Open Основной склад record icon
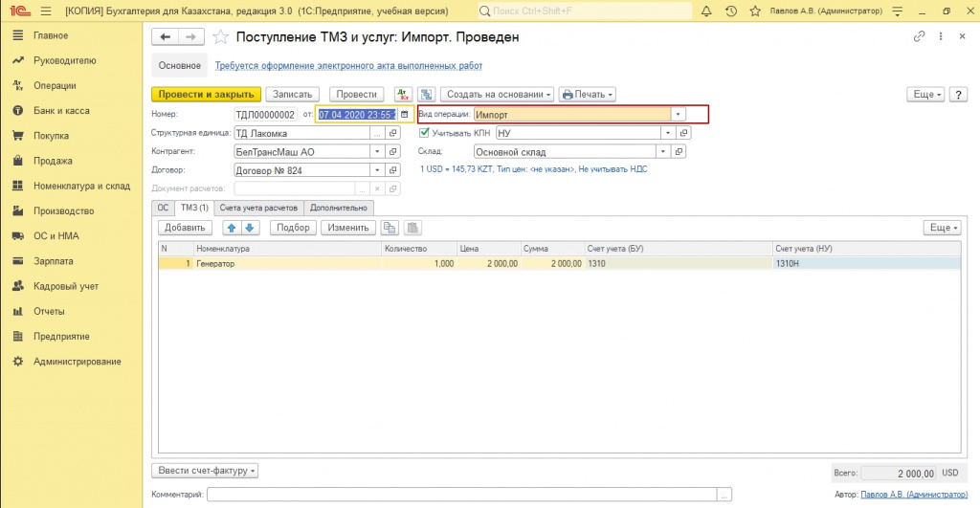 click(679, 152)
